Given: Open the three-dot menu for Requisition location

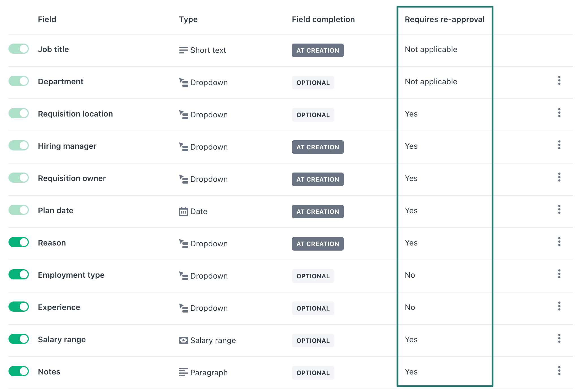Looking at the screenshot, I should [x=560, y=113].
